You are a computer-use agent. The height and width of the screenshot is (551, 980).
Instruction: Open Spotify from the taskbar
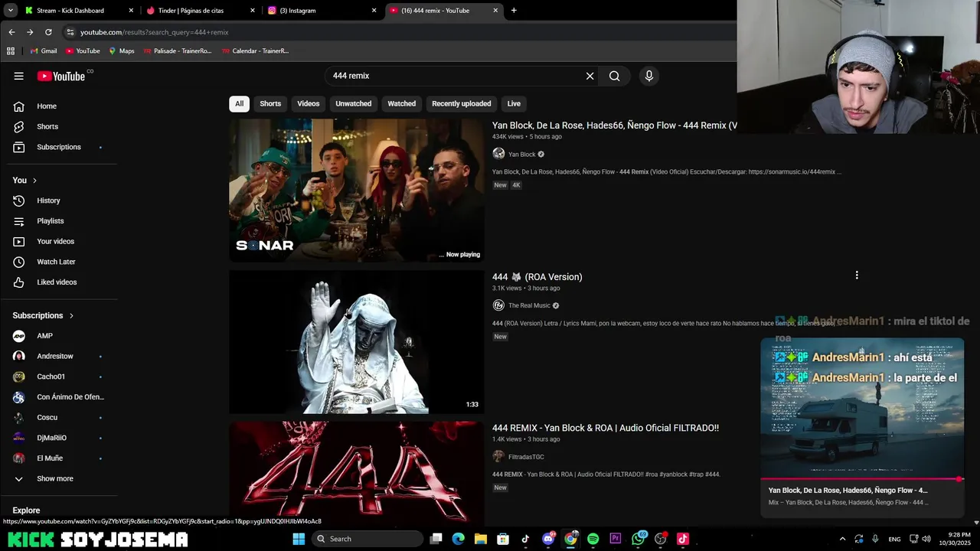pyautogui.click(x=593, y=539)
